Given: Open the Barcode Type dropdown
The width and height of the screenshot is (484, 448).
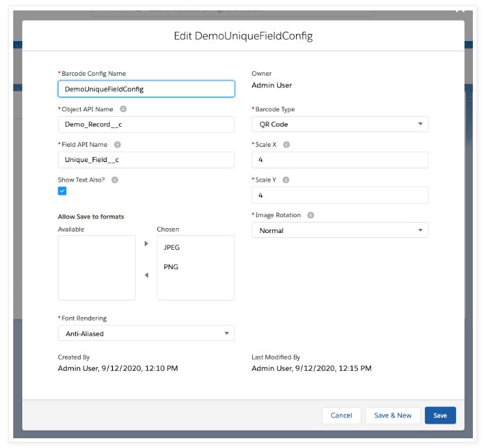Looking at the screenshot, I should [340, 125].
